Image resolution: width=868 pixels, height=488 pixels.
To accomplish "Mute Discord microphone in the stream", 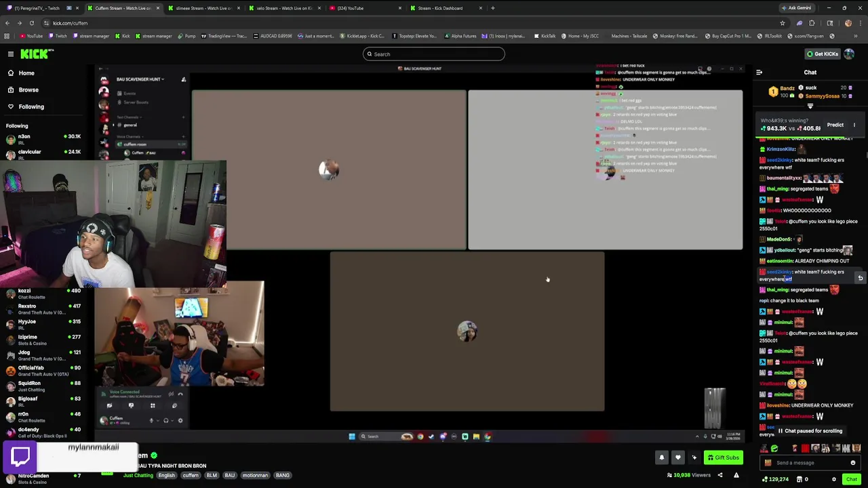I will click(x=151, y=421).
